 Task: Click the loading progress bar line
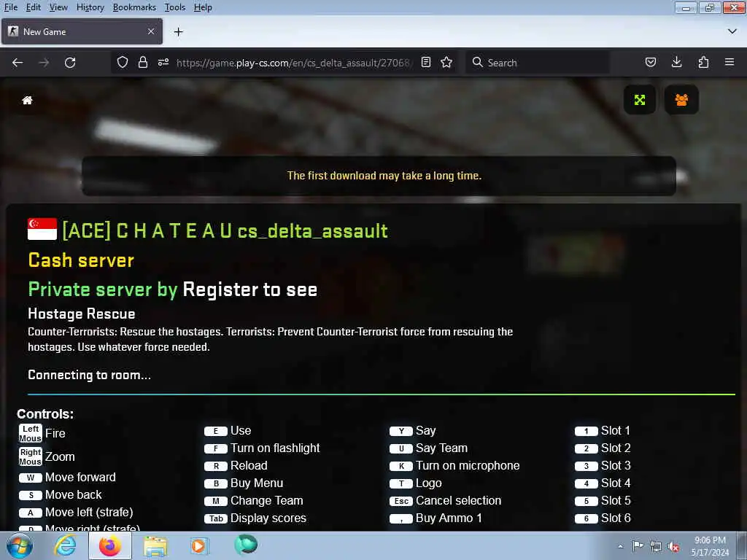[381, 394]
